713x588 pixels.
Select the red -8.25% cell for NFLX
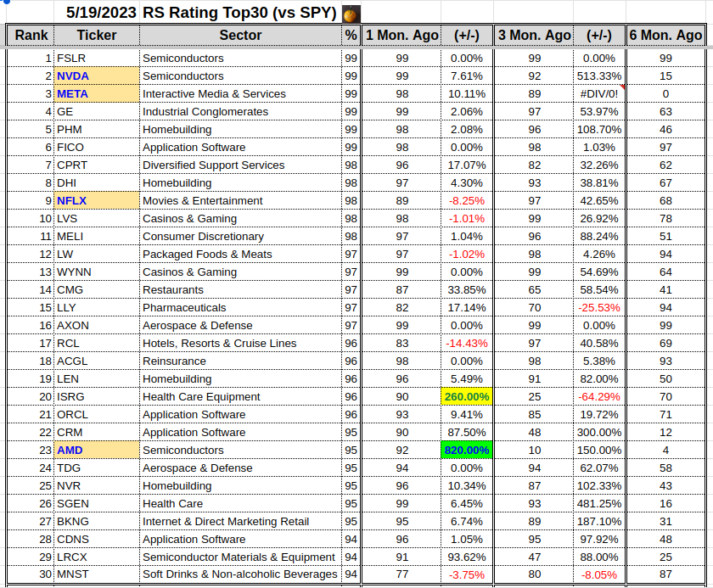pyautogui.click(x=467, y=200)
